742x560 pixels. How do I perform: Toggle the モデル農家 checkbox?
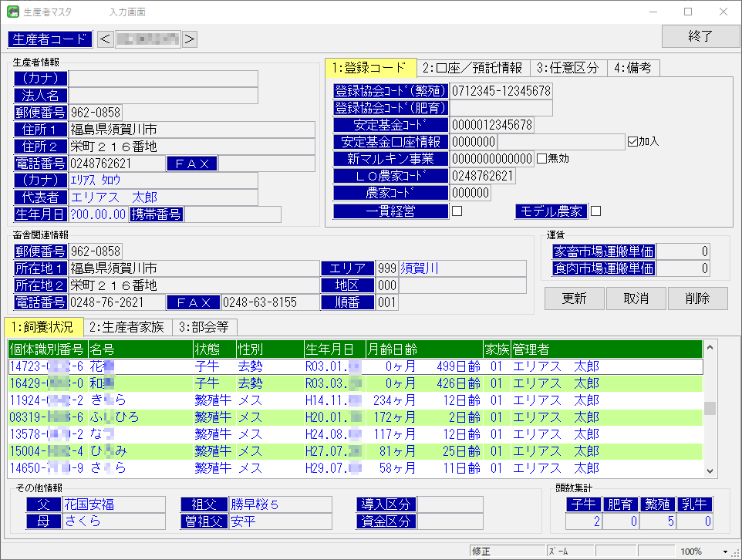(596, 211)
